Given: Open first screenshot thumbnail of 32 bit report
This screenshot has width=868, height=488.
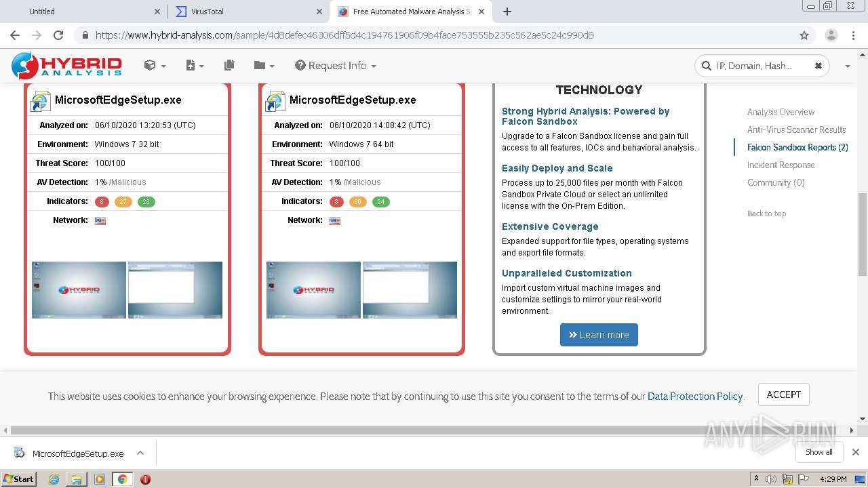Looking at the screenshot, I should (x=79, y=289).
